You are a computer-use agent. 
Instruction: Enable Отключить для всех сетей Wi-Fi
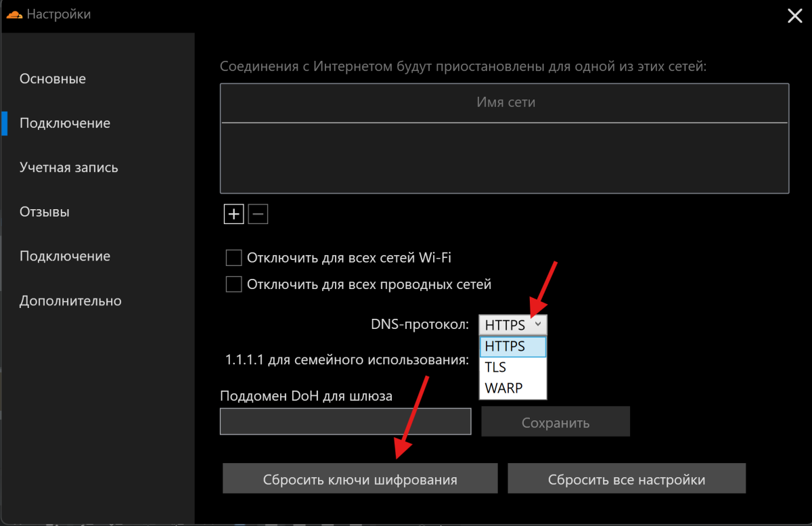pos(233,258)
